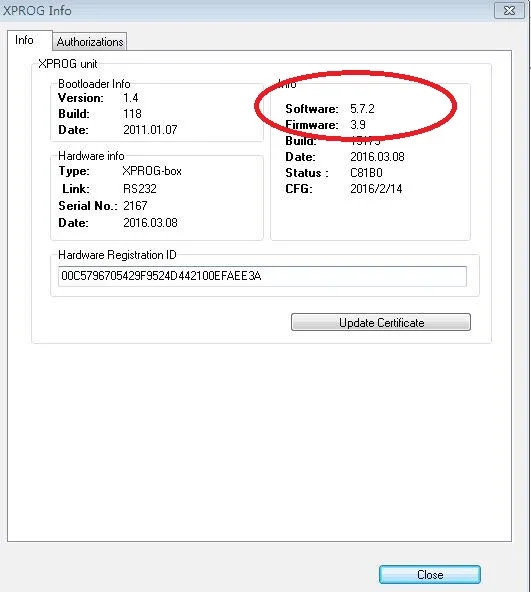The width and height of the screenshot is (531, 592).
Task: Click link value RS232
Action: [x=140, y=188]
